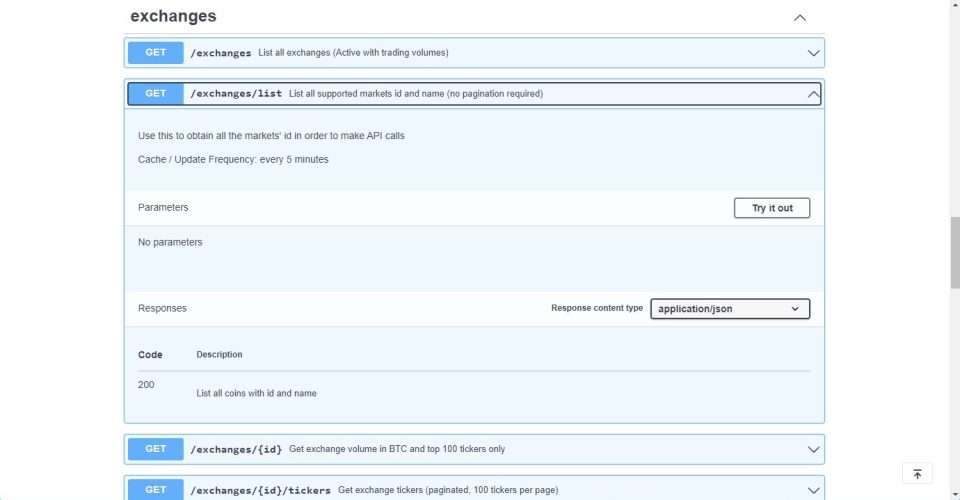960x500 pixels.
Task: Expand the /exchanges/{id} endpoint chevron
Action: pyautogui.click(x=813, y=449)
